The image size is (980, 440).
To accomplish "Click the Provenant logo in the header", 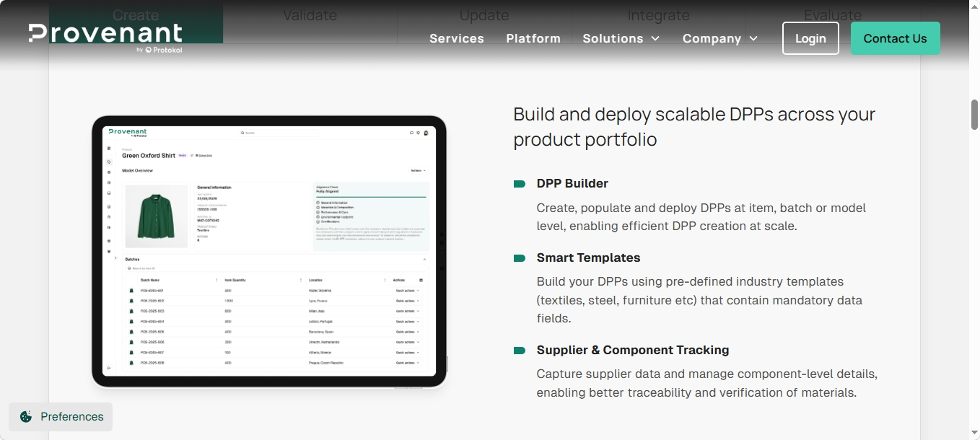I will pos(105,38).
